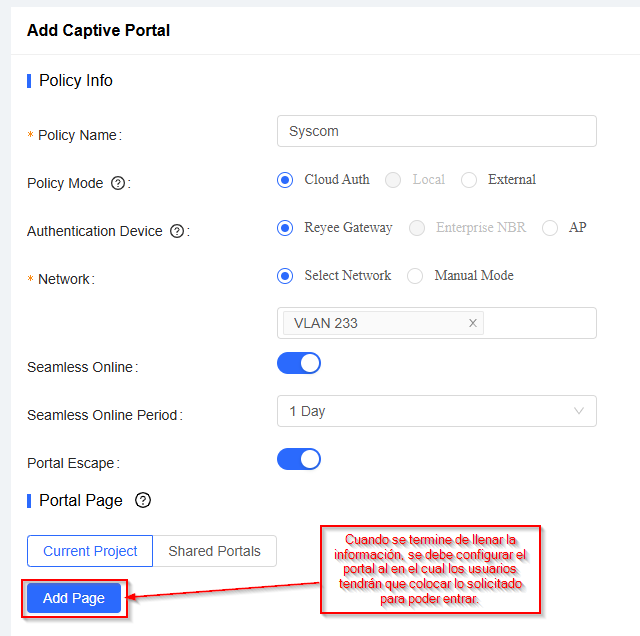Click the Add Page button
Screen dimensions: 640x636
click(74, 598)
